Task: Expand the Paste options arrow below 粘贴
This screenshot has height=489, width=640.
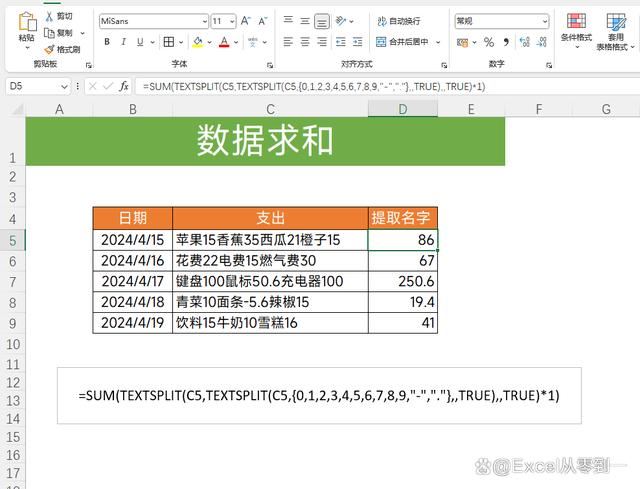Action: click(27, 48)
